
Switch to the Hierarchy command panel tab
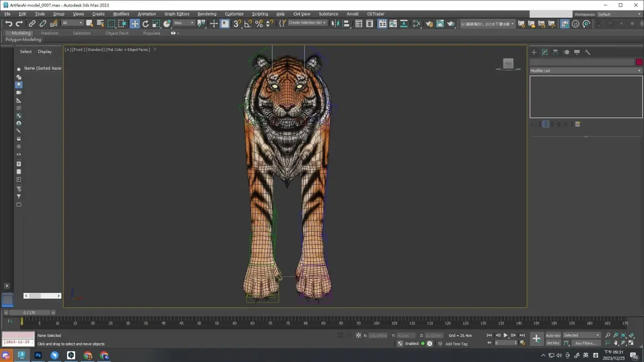point(555,52)
